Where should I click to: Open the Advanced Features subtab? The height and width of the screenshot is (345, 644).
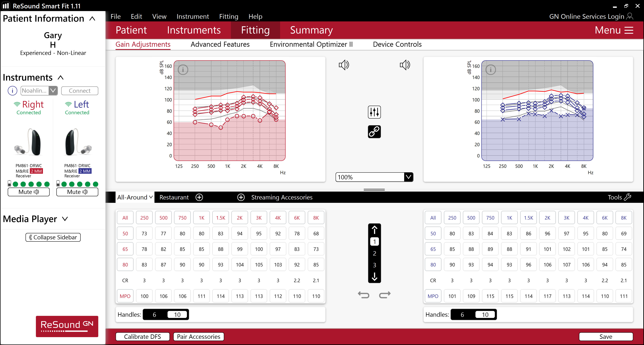point(220,44)
